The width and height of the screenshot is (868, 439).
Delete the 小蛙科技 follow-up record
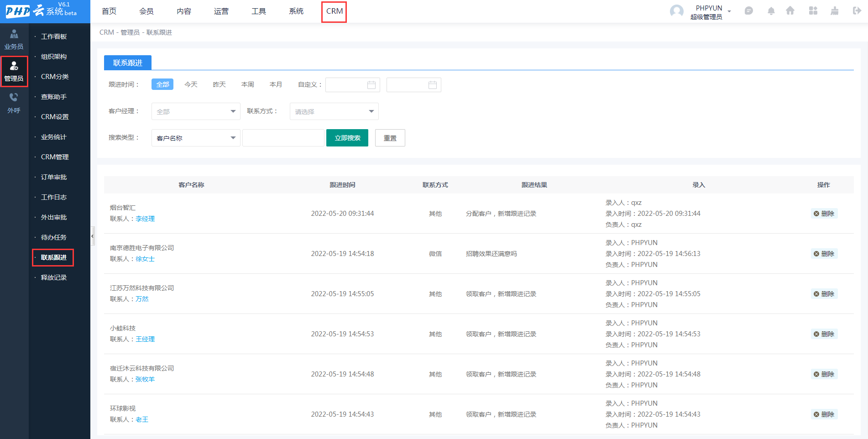pos(824,334)
